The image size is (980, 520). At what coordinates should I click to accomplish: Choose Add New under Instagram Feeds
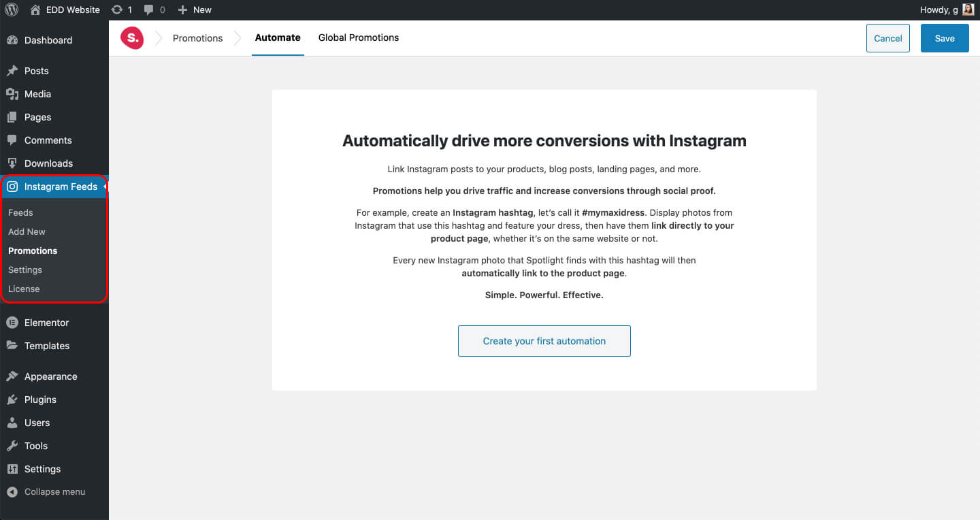[27, 231]
